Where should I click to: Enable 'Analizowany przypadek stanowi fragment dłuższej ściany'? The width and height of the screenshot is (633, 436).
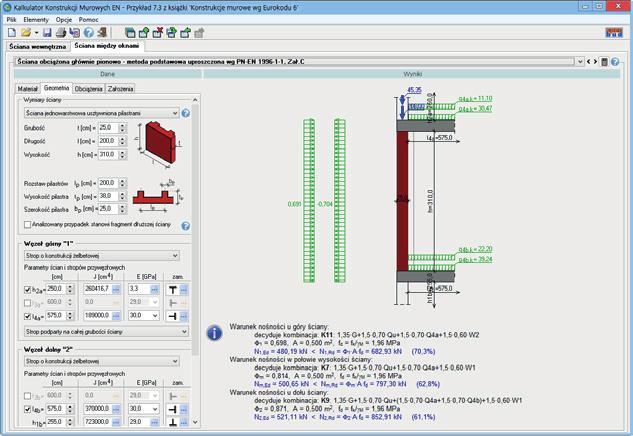click(27, 224)
